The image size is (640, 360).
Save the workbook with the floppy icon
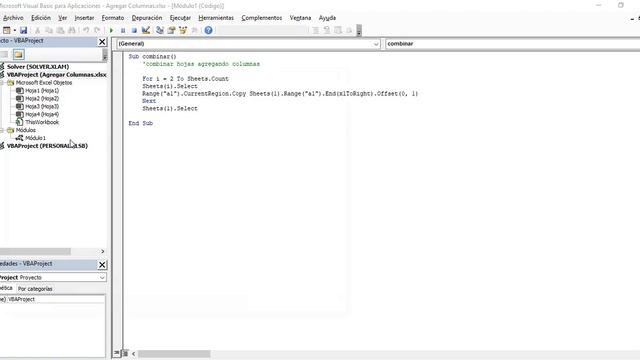pyautogui.click(x=23, y=30)
